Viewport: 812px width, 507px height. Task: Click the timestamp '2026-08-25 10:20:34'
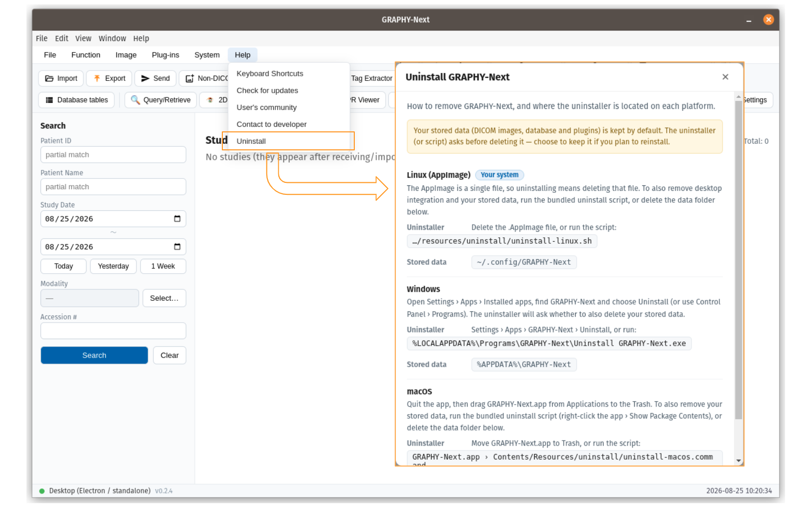pos(739,491)
